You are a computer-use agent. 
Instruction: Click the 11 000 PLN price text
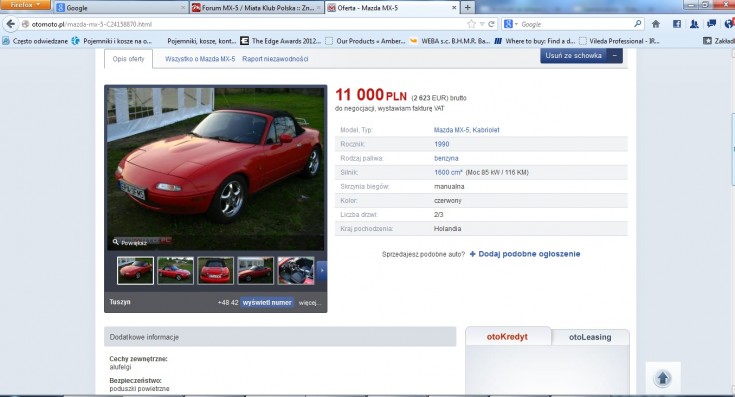pos(371,95)
